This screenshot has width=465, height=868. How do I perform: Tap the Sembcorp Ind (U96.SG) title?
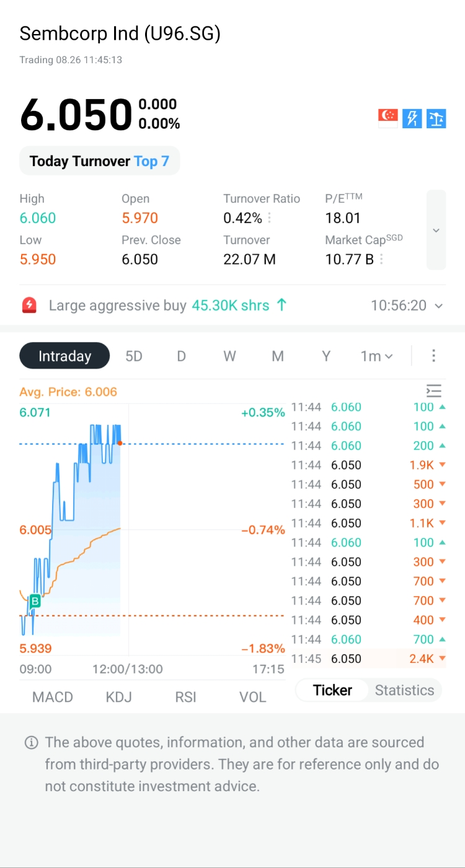pyautogui.click(x=120, y=33)
